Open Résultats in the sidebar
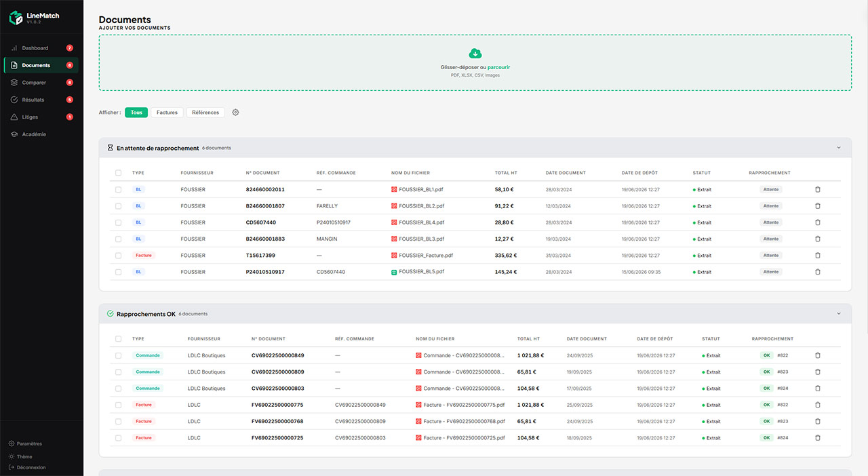Image resolution: width=868 pixels, height=476 pixels. pos(41,100)
